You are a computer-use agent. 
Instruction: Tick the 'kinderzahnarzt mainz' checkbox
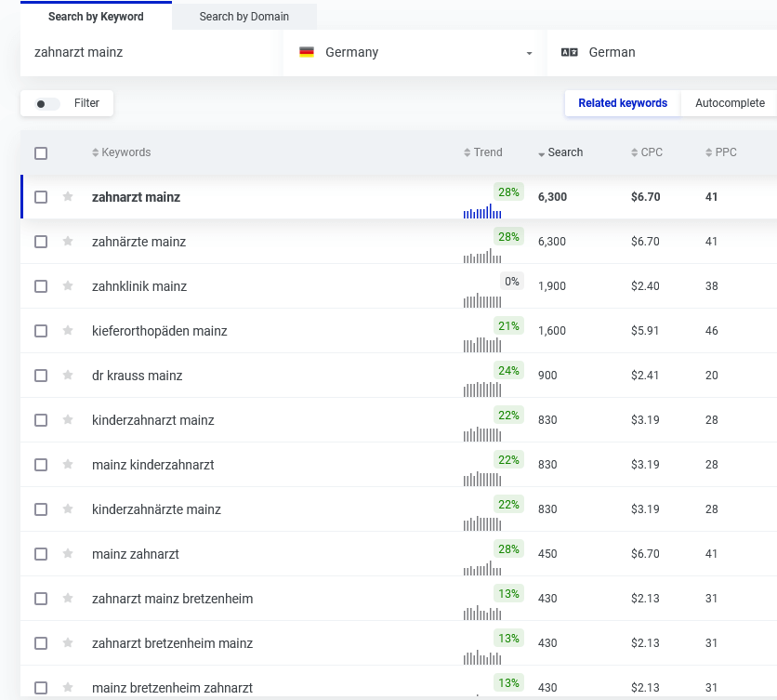(x=41, y=420)
